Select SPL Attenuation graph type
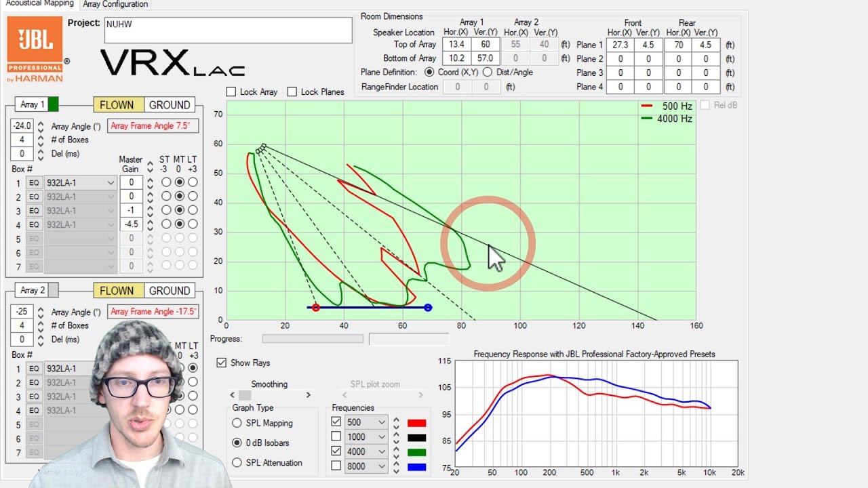Screen dimensions: 868x488 (237, 463)
